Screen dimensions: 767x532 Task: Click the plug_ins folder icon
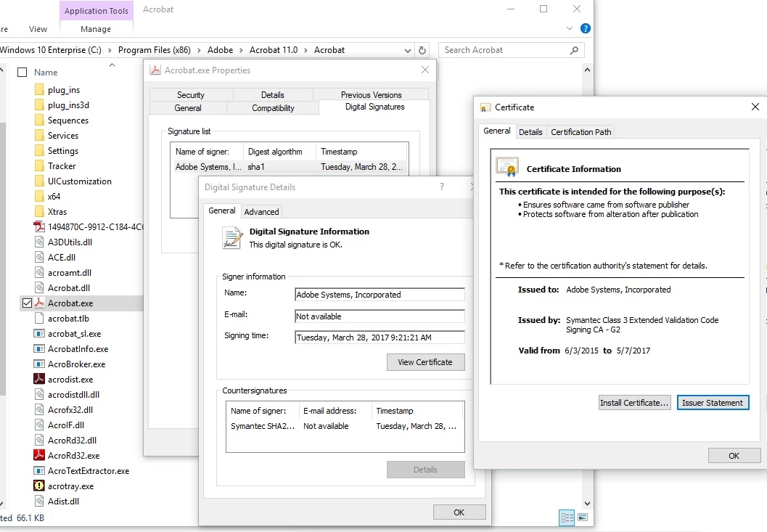pyautogui.click(x=39, y=90)
